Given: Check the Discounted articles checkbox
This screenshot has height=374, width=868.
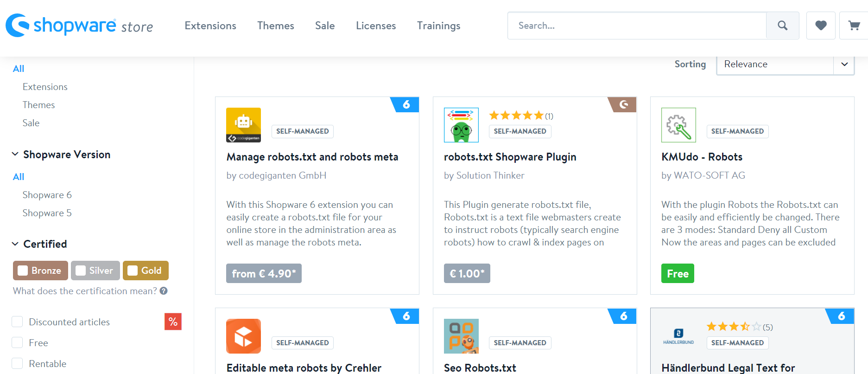Looking at the screenshot, I should 17,322.
